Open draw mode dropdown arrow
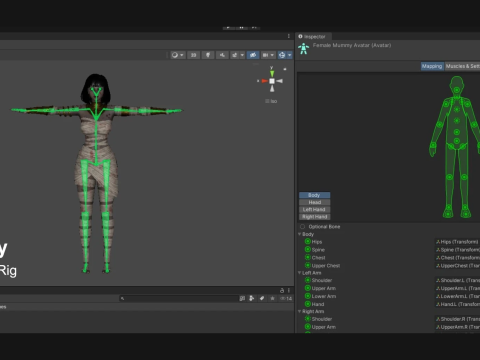 coord(182,55)
